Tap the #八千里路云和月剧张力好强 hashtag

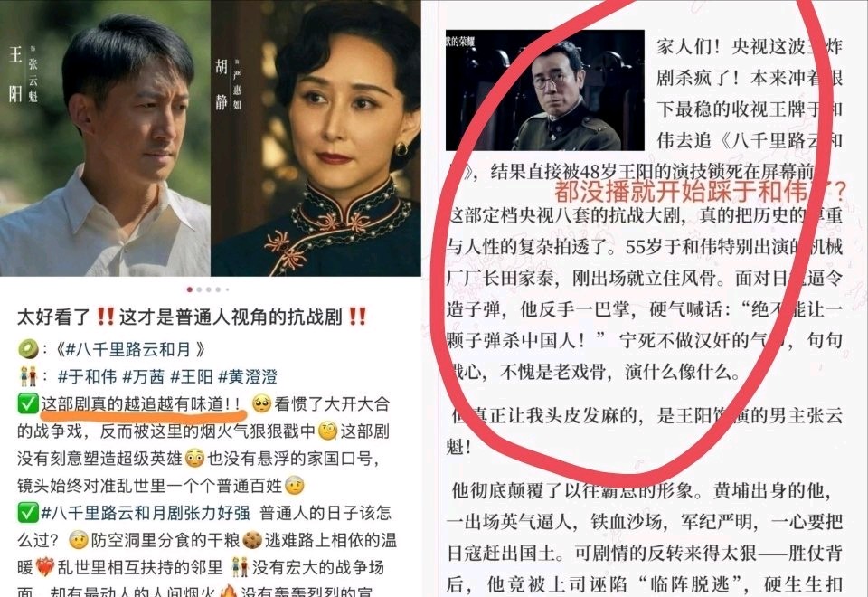point(146,513)
